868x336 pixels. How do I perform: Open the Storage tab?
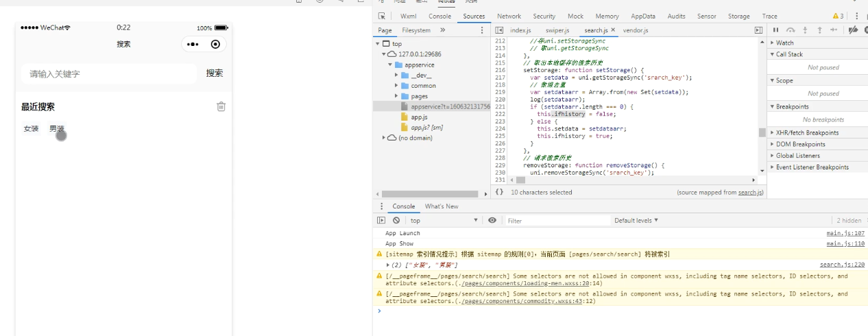(x=738, y=16)
